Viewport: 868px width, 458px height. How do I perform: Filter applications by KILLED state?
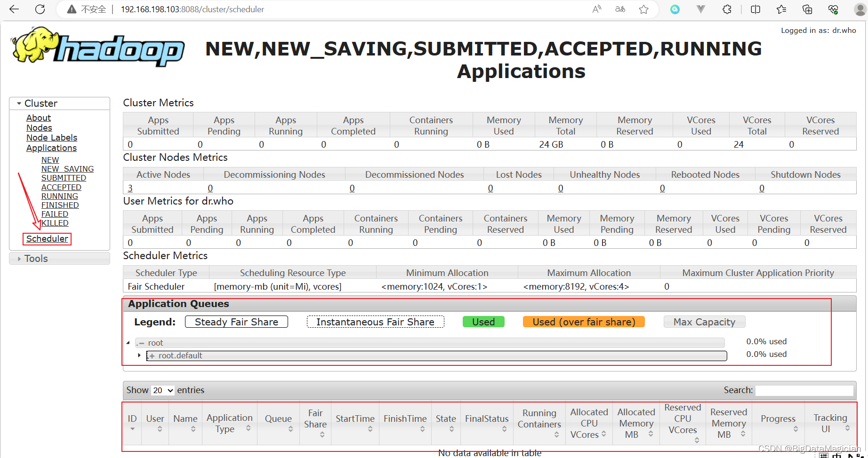click(x=55, y=223)
